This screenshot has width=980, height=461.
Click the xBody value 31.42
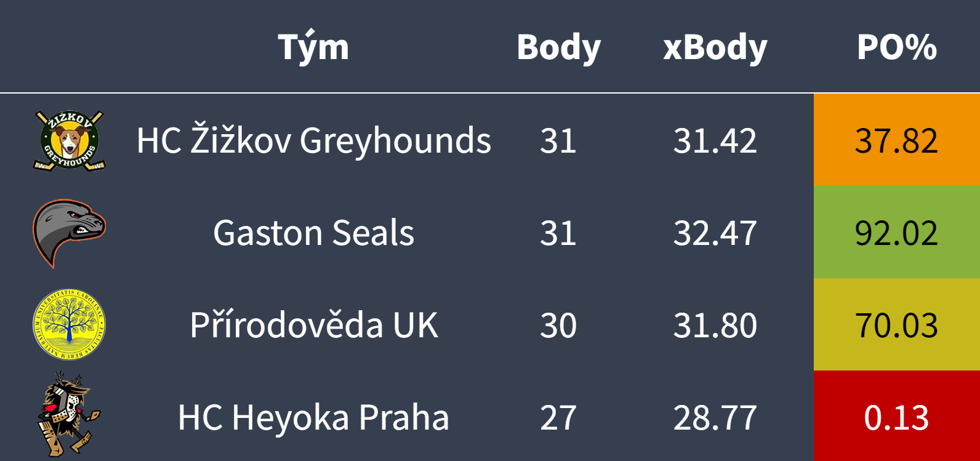[715, 140]
